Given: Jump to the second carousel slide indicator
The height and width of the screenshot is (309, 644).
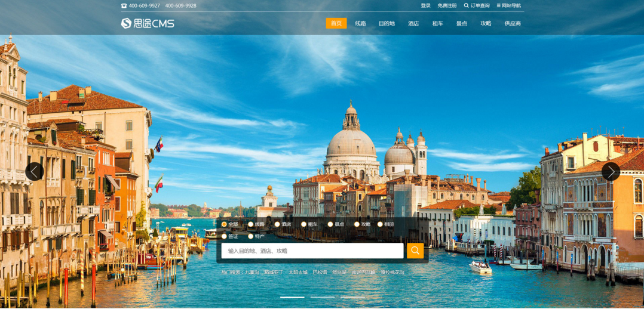Looking at the screenshot, I should (x=323, y=297).
